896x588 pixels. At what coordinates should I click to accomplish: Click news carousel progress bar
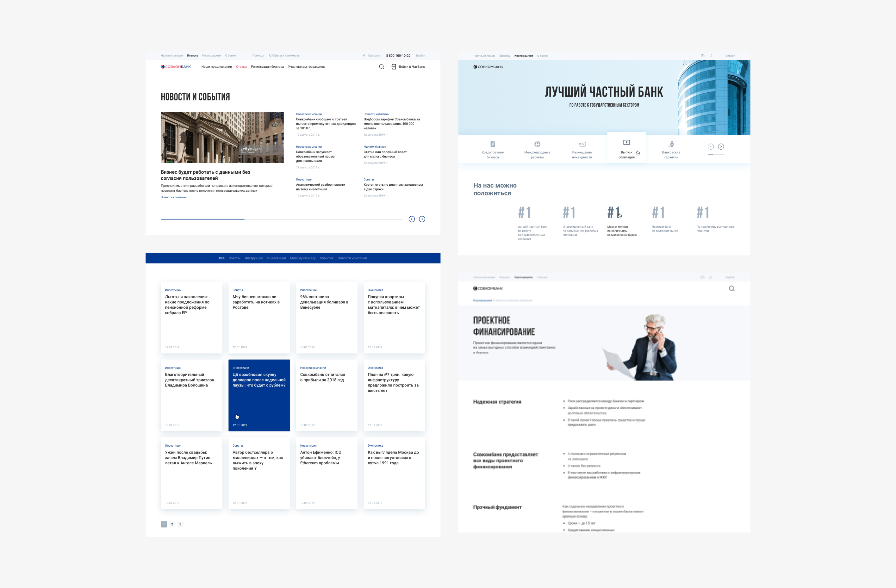point(282,219)
